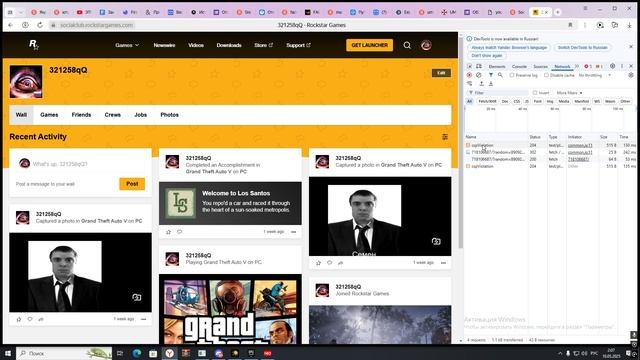640x360 pixels.
Task: Open the Network settings gear icon
Action: coord(631,75)
